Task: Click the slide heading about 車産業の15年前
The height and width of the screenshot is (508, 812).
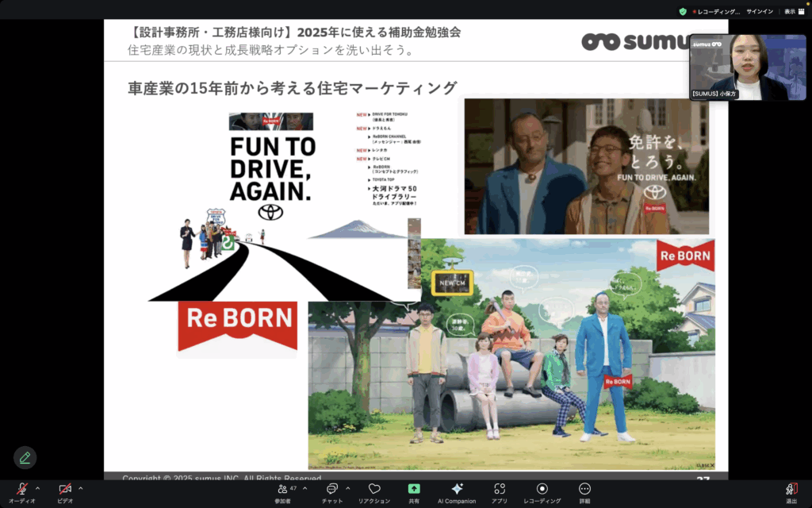Action: [x=293, y=87]
